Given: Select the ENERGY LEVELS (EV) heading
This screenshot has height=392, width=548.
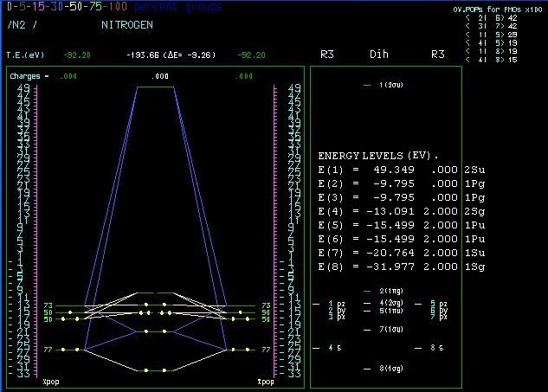Looking at the screenshot, I should (377, 156).
